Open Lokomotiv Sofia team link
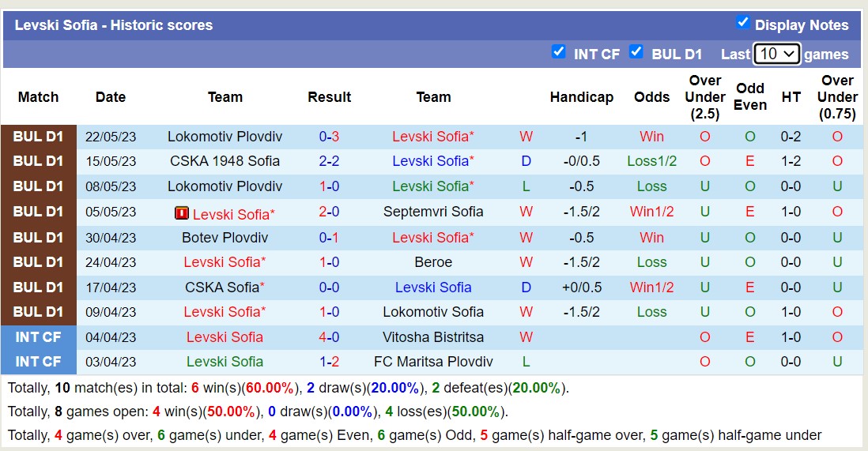The width and height of the screenshot is (868, 451). [x=433, y=312]
